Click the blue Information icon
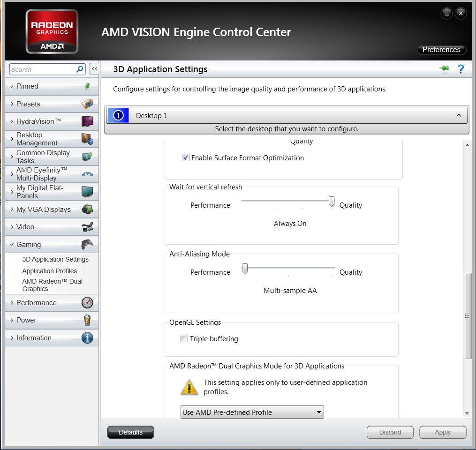 (x=87, y=337)
